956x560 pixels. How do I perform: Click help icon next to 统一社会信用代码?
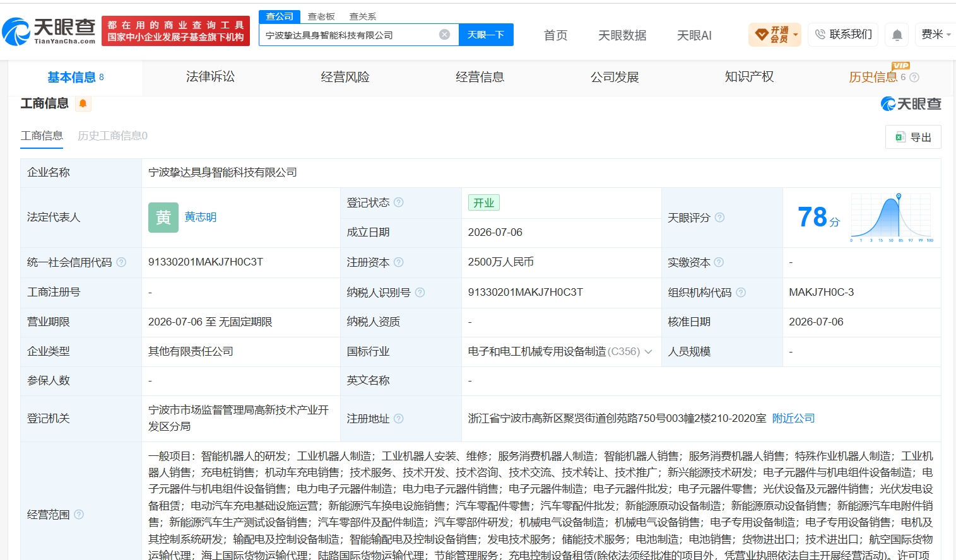[121, 262]
